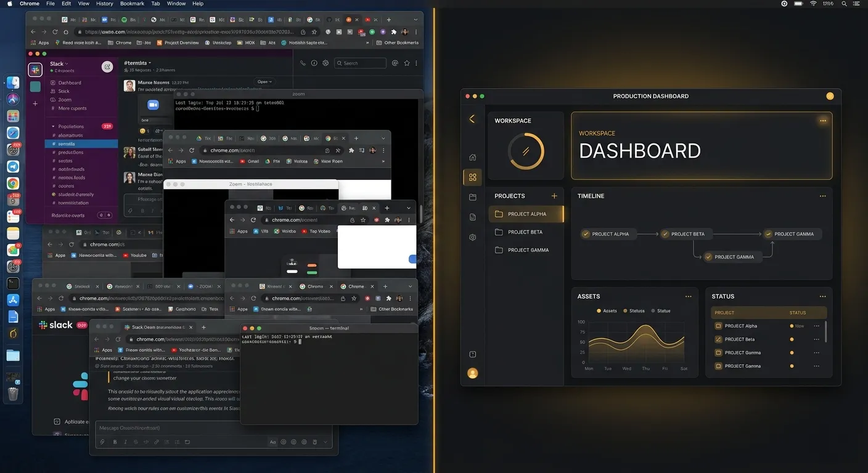
Task: Open settings gear in Production Dashboard sidebar
Action: tap(472, 237)
